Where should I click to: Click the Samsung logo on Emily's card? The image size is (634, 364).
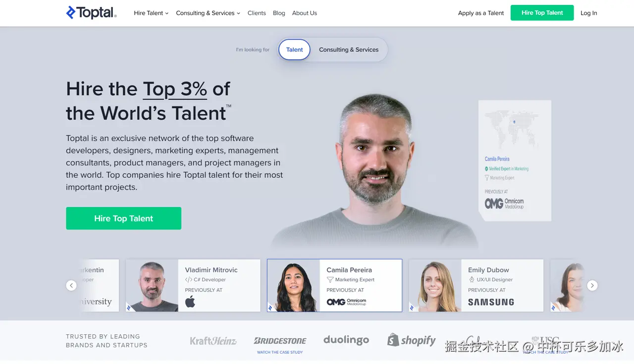(x=491, y=302)
